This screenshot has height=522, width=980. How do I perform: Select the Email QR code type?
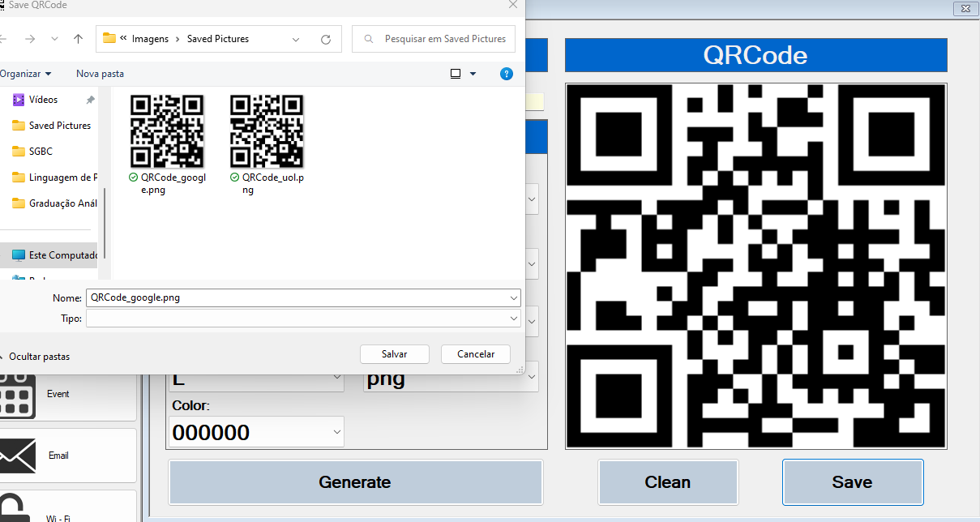58,456
